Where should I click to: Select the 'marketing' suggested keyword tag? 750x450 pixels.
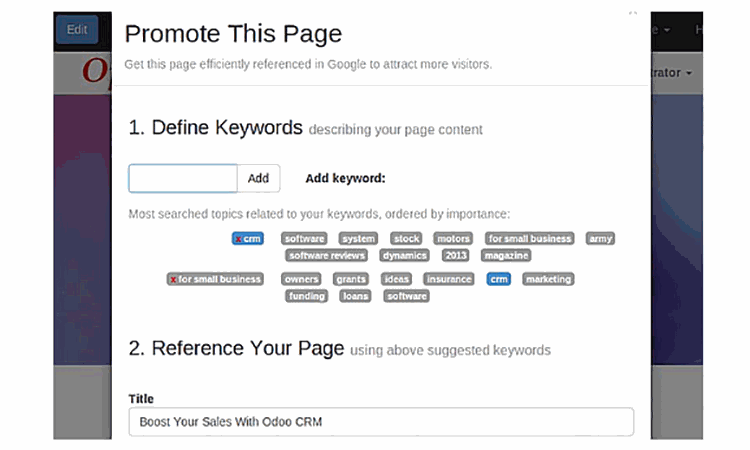(548, 279)
